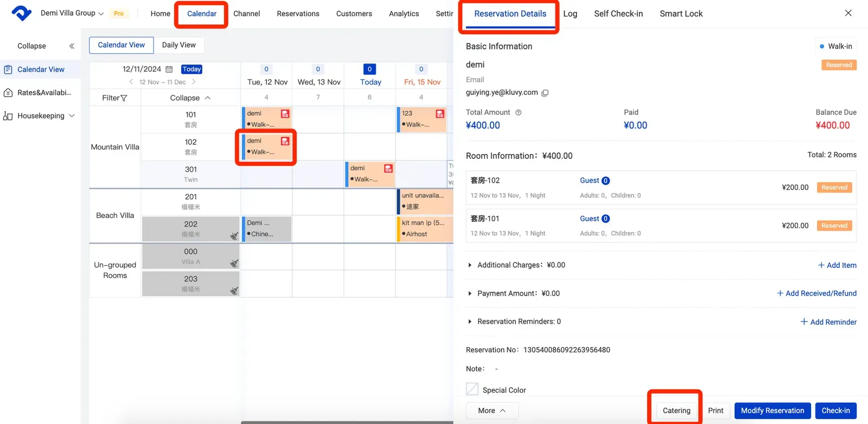
Task: Click the Add Received/Refund link
Action: tap(816, 293)
